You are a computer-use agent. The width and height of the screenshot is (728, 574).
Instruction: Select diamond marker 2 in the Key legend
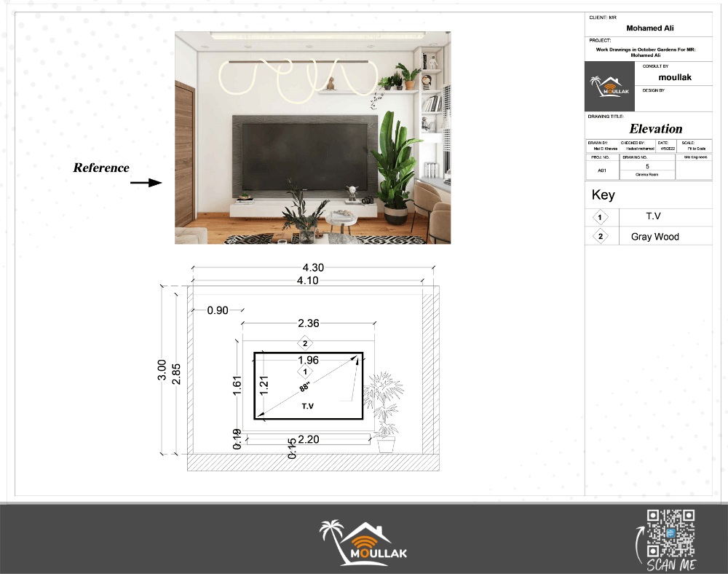(x=600, y=237)
